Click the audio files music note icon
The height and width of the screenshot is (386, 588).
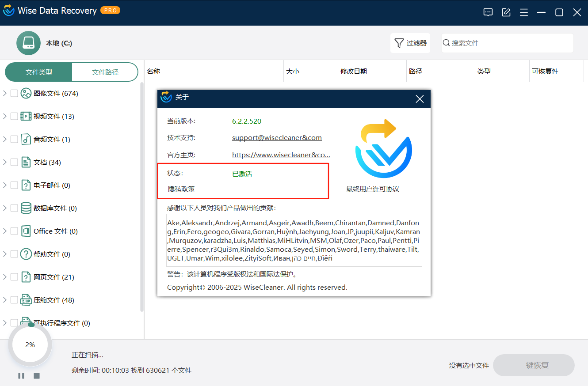[x=26, y=139]
